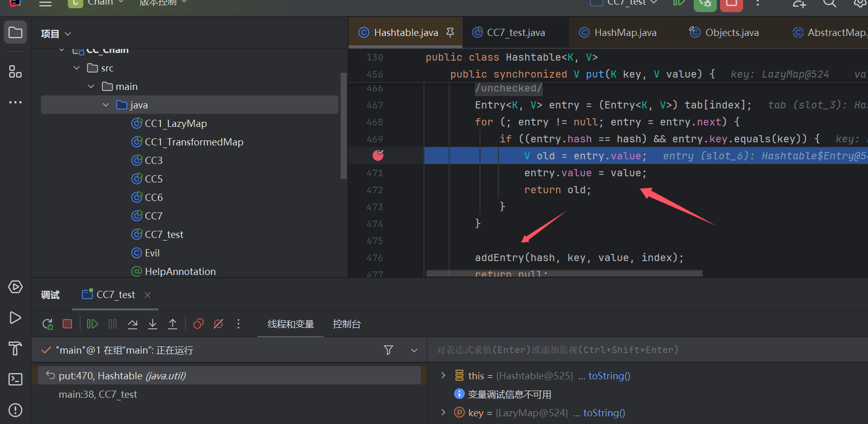Click the search everywhere magnifier

click(829, 3)
